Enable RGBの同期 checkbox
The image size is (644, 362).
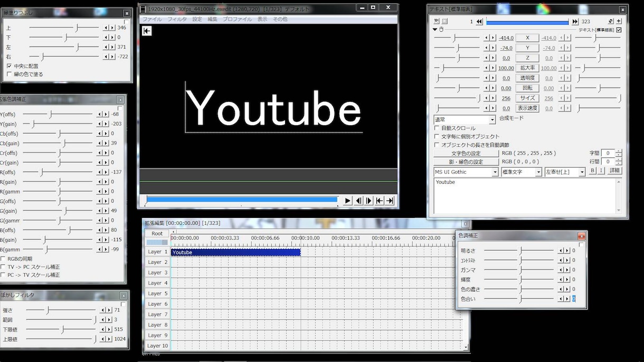(3, 259)
